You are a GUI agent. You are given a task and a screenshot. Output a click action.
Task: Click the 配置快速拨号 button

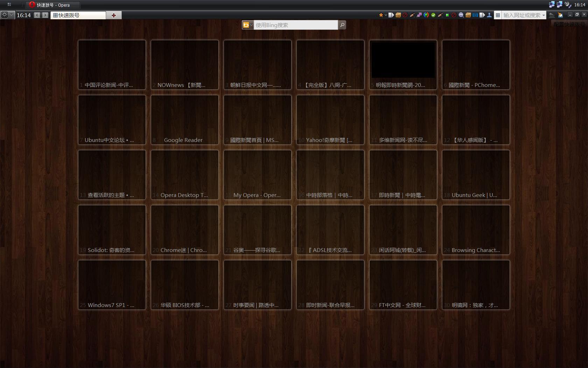pyautogui.click(x=569, y=24)
